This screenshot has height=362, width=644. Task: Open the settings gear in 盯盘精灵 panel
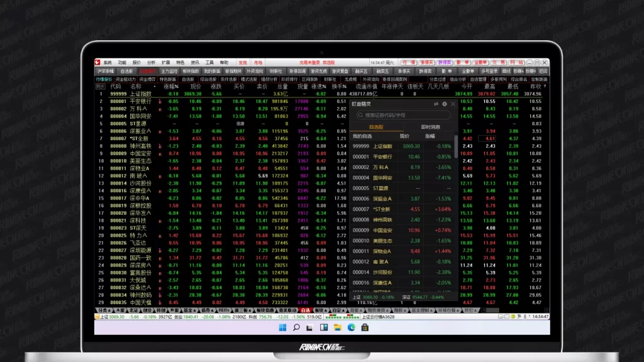[x=445, y=104]
